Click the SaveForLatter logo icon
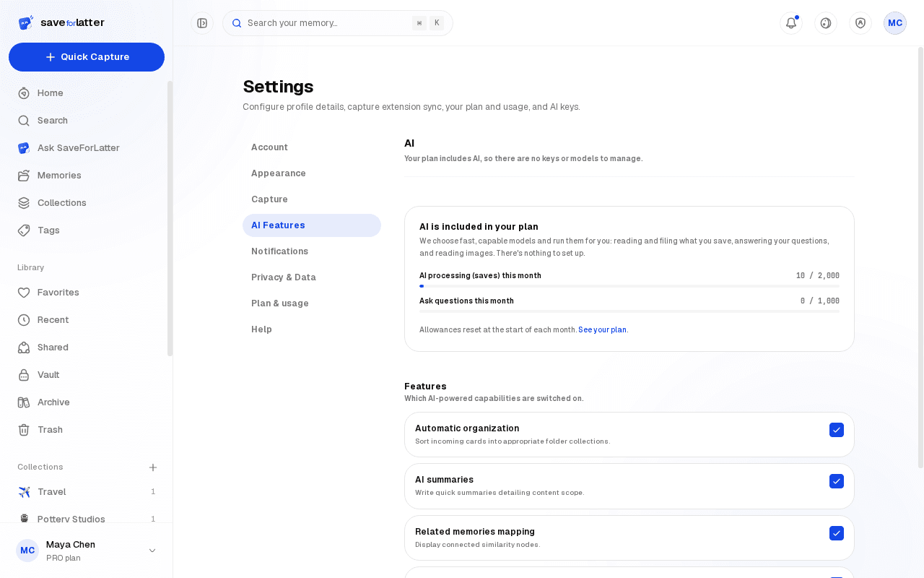 (x=25, y=22)
